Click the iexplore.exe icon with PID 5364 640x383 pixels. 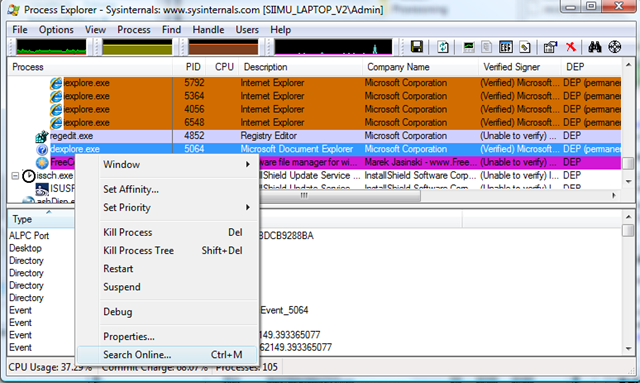(56, 96)
